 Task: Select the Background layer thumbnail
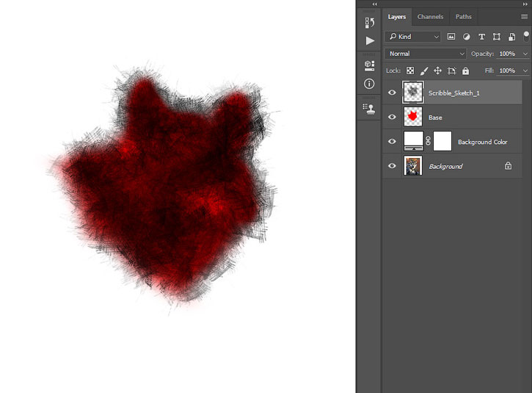413,165
